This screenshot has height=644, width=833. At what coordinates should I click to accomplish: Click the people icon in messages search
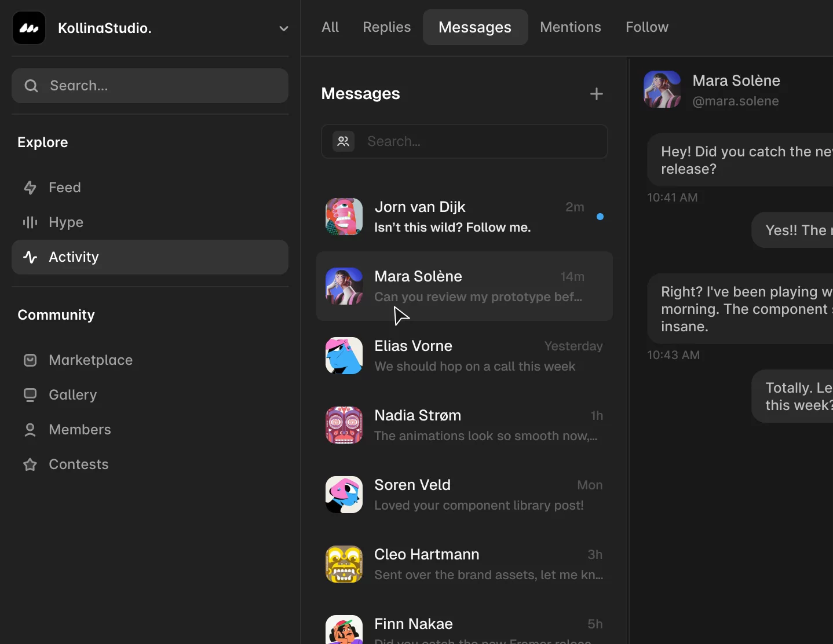[344, 141]
